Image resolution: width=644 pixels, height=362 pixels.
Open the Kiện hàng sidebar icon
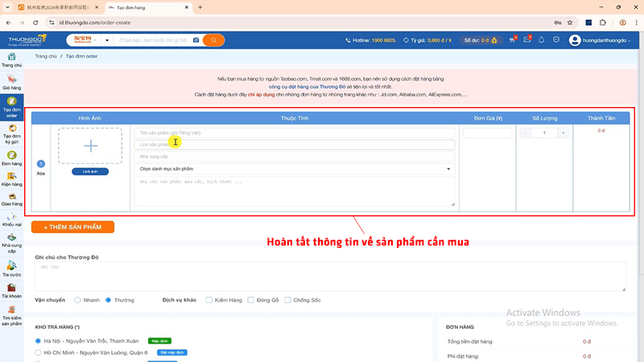(x=11, y=178)
